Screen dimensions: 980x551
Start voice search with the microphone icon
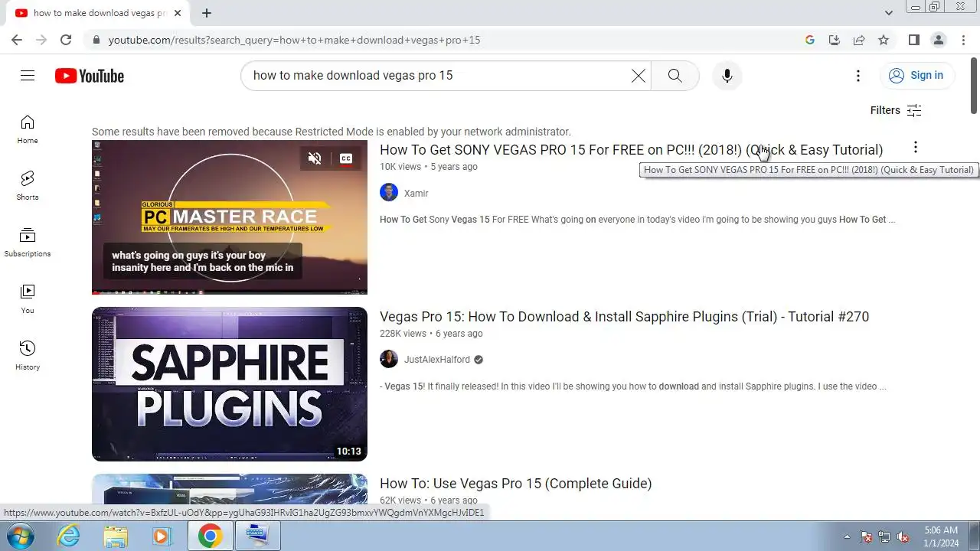point(727,76)
